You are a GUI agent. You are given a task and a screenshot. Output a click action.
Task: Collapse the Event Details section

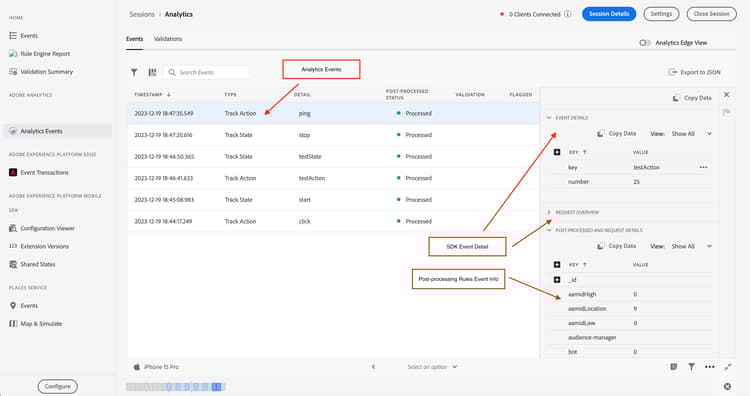[x=549, y=118]
